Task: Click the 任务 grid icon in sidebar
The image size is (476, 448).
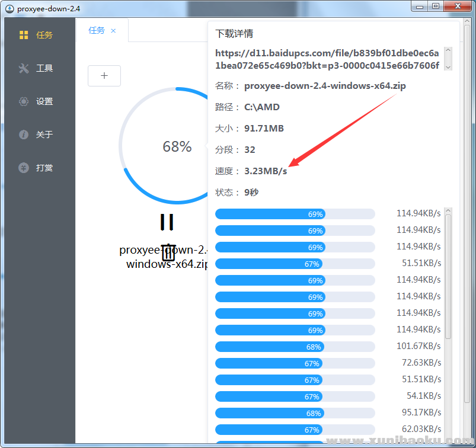Action: tap(24, 35)
